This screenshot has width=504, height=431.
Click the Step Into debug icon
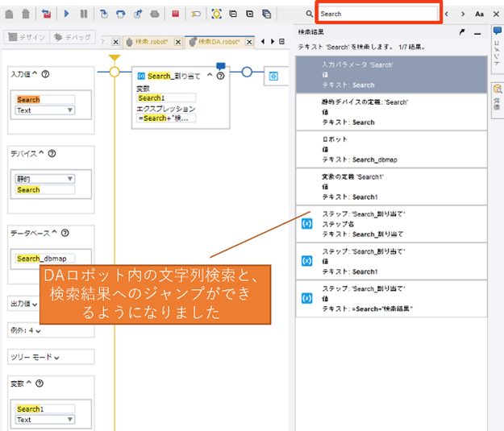[x=104, y=14]
